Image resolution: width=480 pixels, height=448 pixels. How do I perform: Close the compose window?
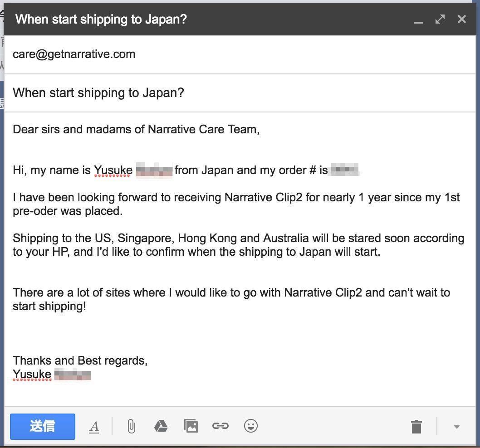pyautogui.click(x=462, y=19)
